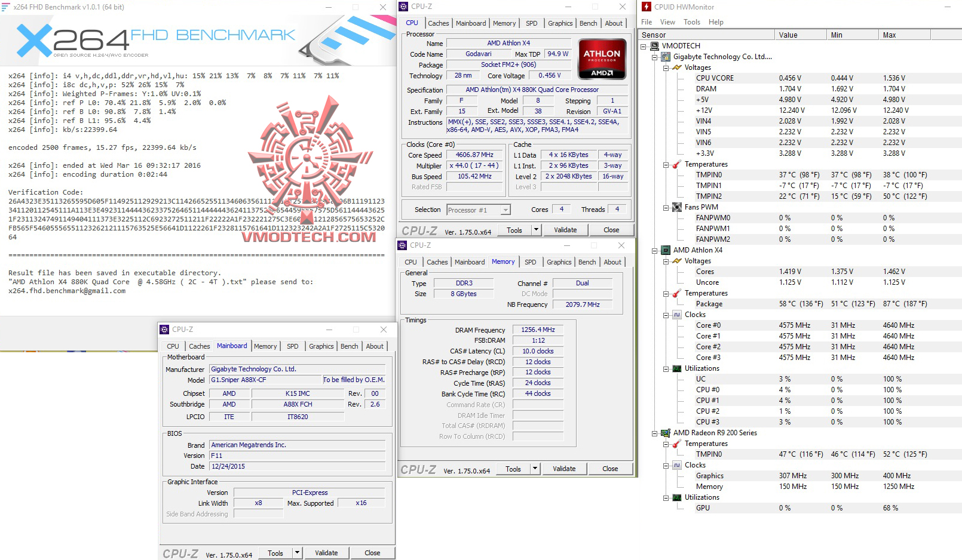
Task: Open the Selection Processor #1 combo box
Action: [x=478, y=210]
